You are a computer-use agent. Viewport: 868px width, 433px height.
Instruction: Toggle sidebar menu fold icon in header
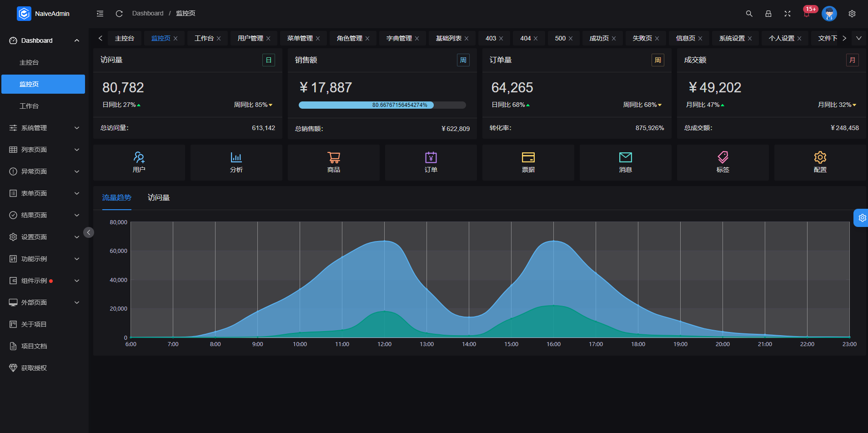coord(100,14)
